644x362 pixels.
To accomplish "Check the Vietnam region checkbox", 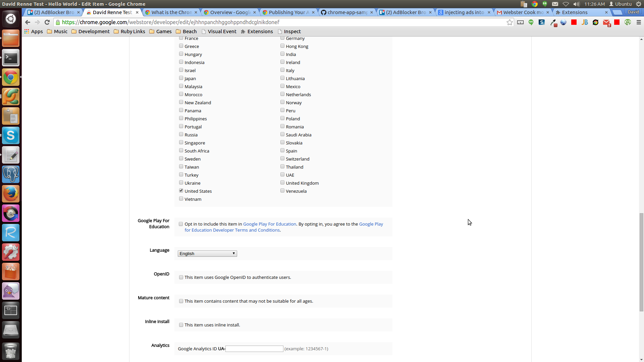I will [181, 199].
